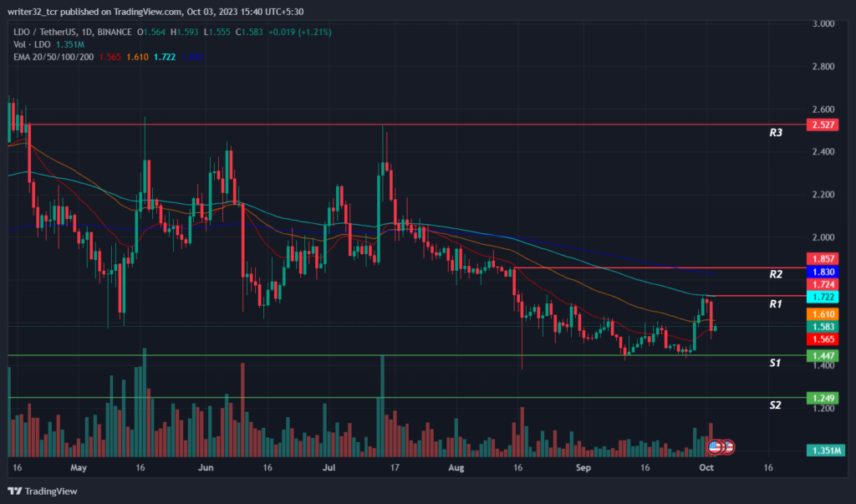This screenshot has width=856, height=504.
Task: Select the R1 resistance text label
Action: (x=776, y=304)
